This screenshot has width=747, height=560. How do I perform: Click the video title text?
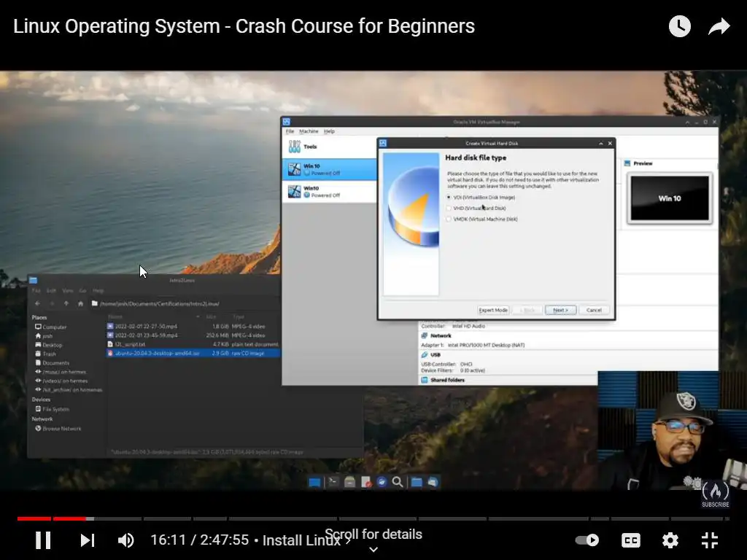244,26
